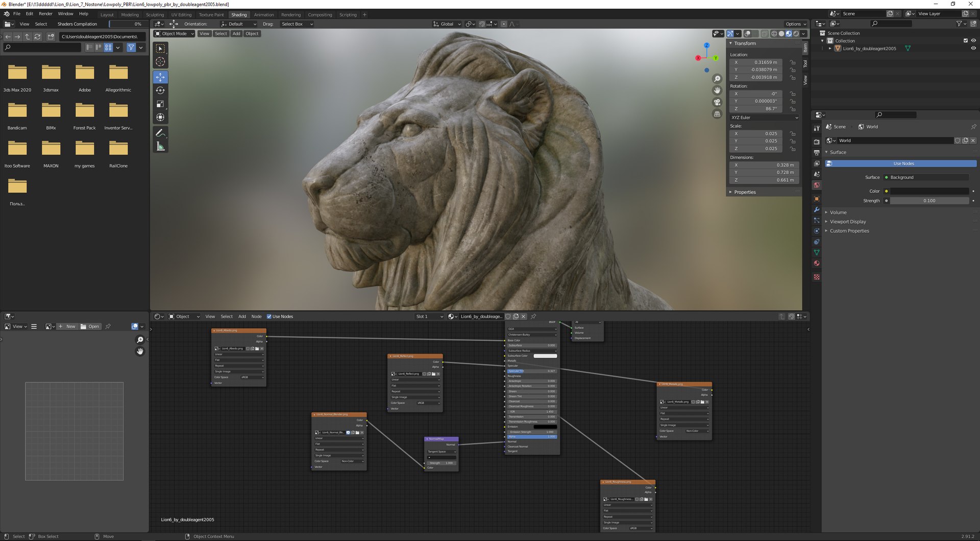Open the Slot 1 material slot dropdown
980x541 pixels.
point(429,317)
